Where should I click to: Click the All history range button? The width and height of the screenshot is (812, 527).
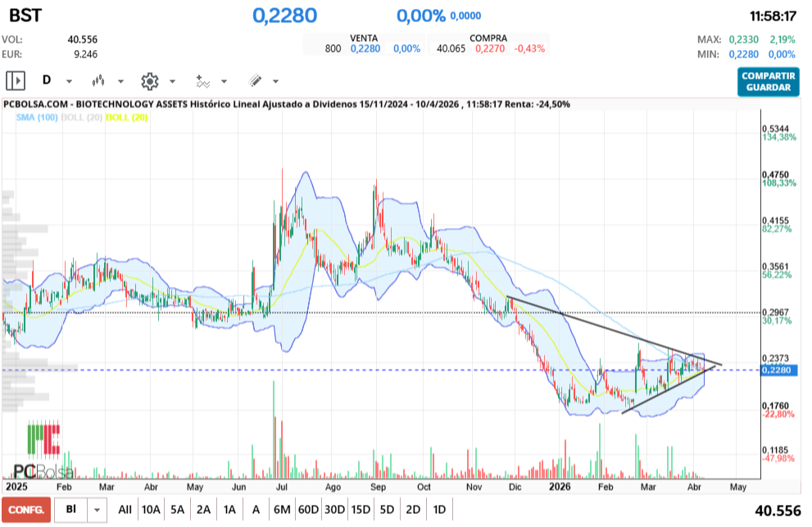click(125, 509)
